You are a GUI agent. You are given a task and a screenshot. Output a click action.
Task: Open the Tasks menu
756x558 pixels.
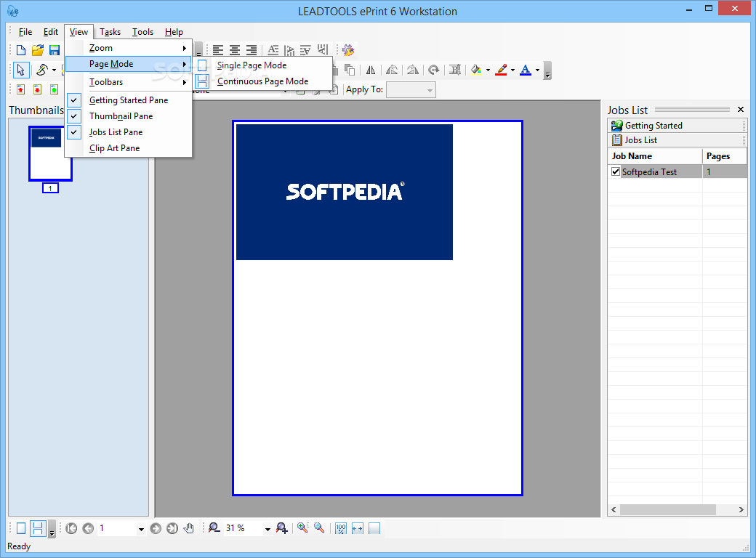pyautogui.click(x=110, y=32)
